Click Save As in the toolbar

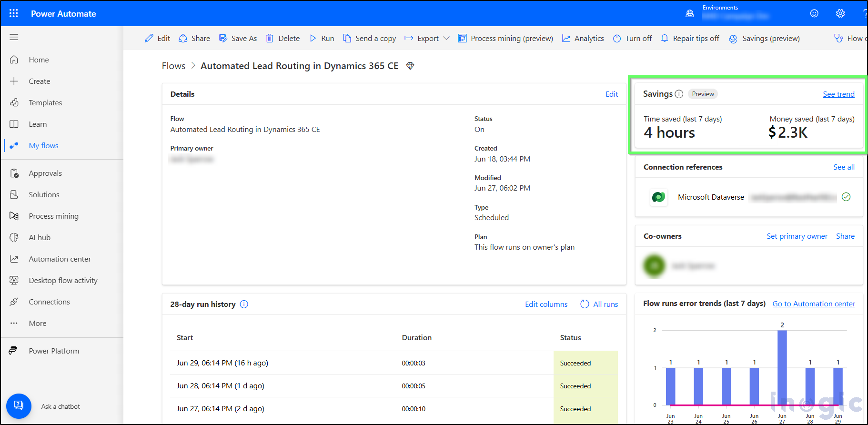(x=238, y=38)
